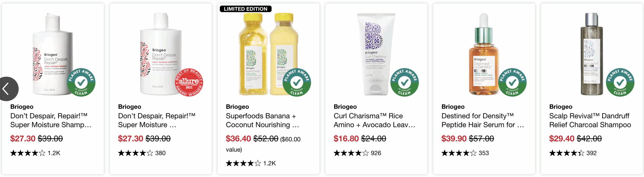Click the Allure Best of Beauty 2021 badge
The image size is (644, 177).
(189, 82)
